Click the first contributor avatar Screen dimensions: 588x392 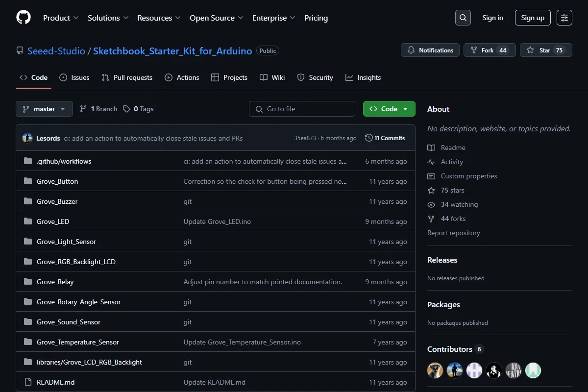coord(435,370)
